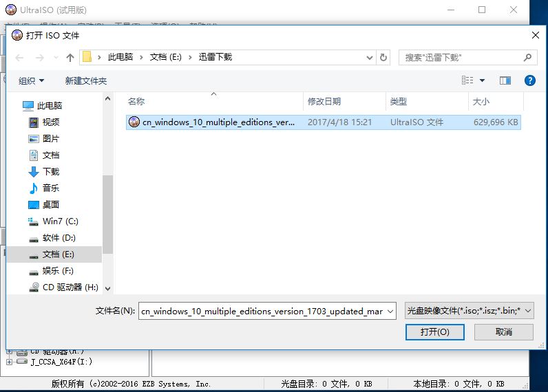Sort by 名称 column header

point(136,102)
